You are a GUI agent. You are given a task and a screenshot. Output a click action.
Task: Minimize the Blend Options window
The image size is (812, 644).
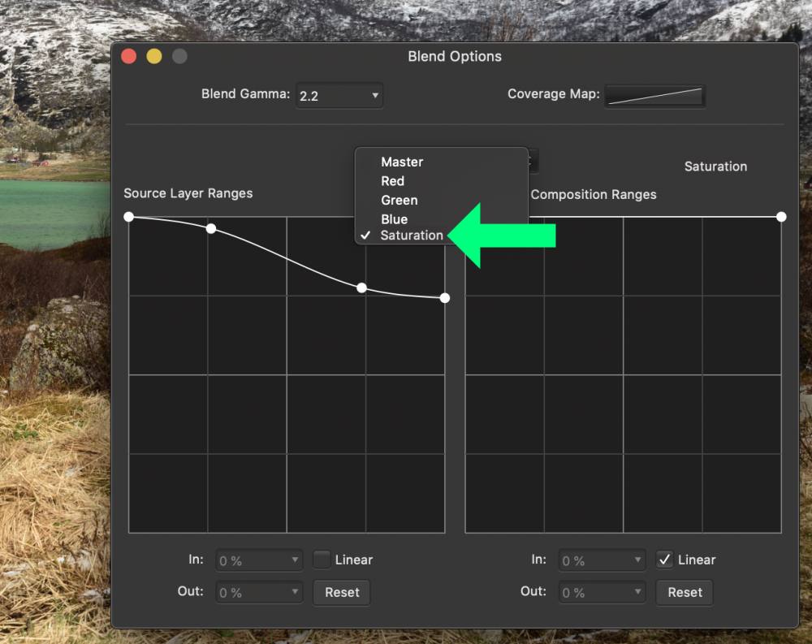[153, 56]
